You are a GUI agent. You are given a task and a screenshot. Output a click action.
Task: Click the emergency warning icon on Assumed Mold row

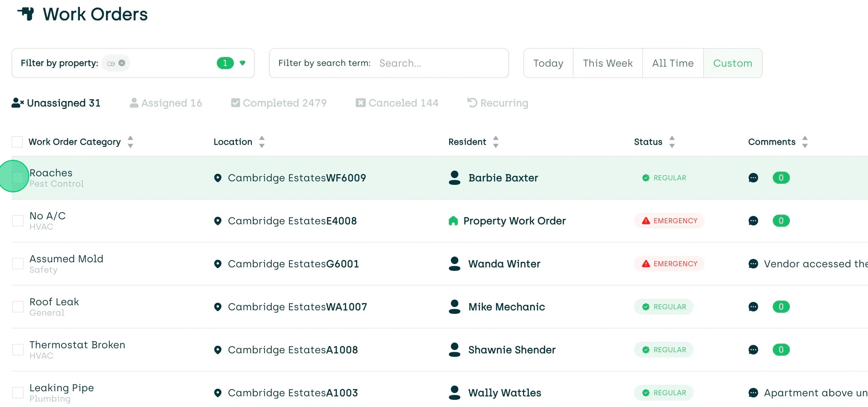click(646, 264)
